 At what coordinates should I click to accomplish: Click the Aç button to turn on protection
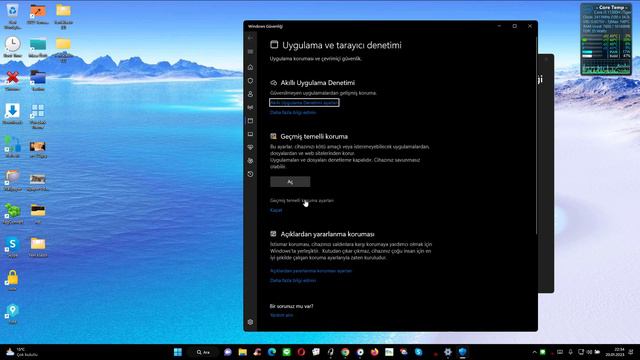click(290, 182)
